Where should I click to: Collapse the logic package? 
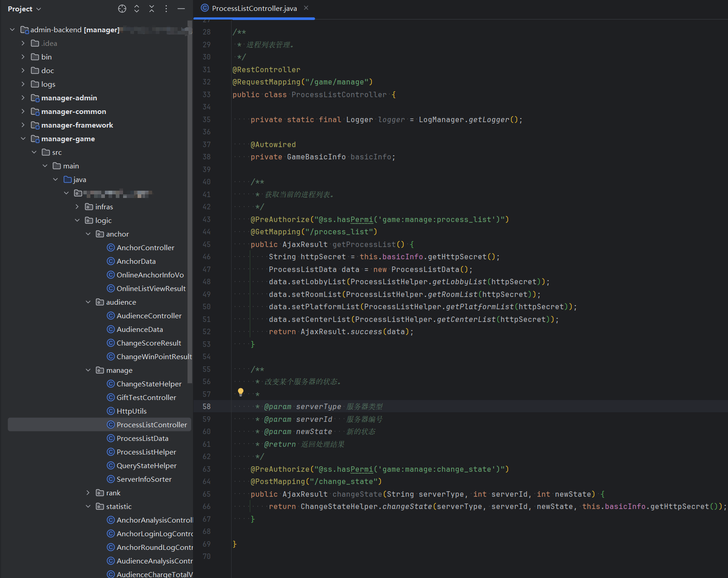coord(77,220)
